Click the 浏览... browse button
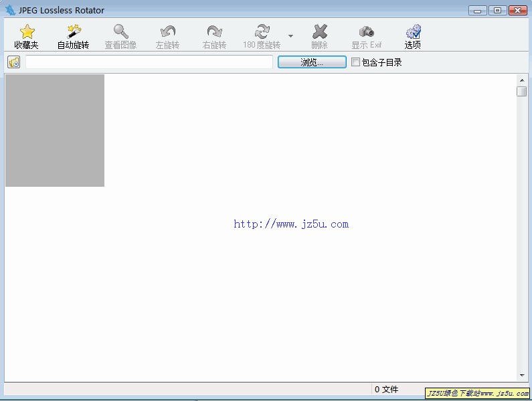 tap(312, 62)
